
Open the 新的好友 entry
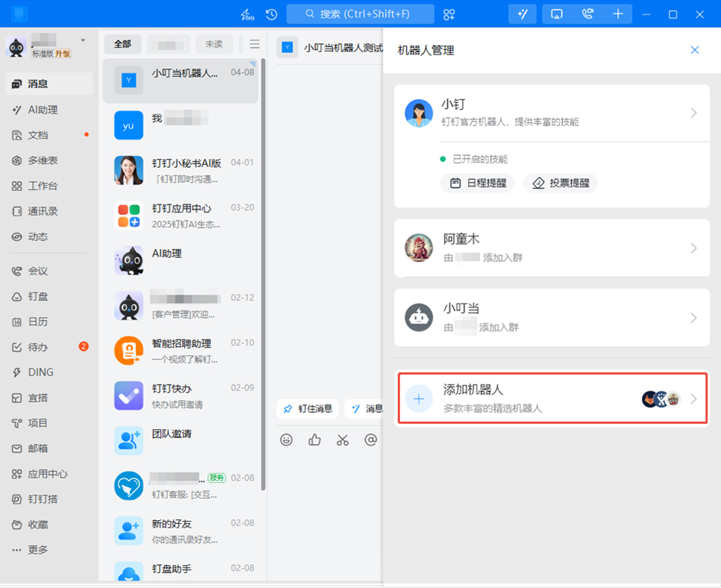point(181,531)
